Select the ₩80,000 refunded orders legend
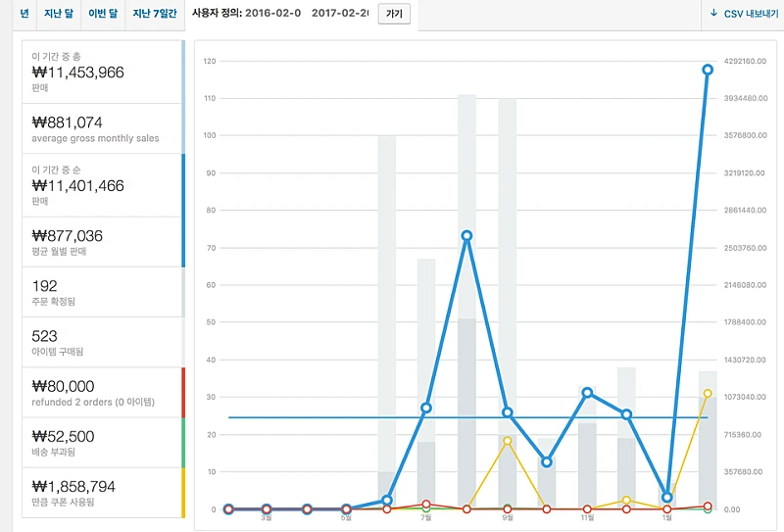 click(103, 393)
